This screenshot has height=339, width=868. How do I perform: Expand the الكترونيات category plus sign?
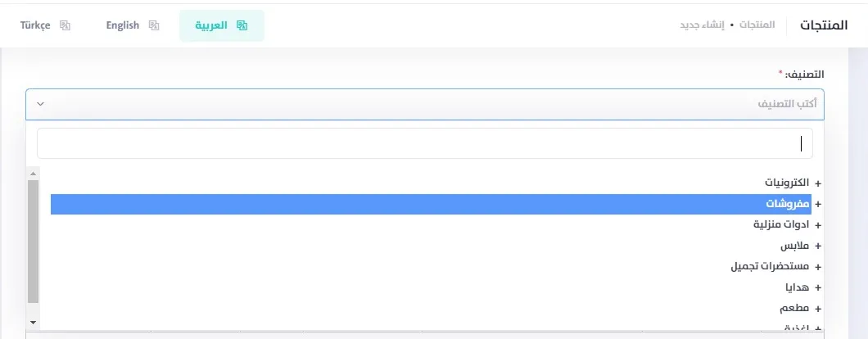[817, 182]
